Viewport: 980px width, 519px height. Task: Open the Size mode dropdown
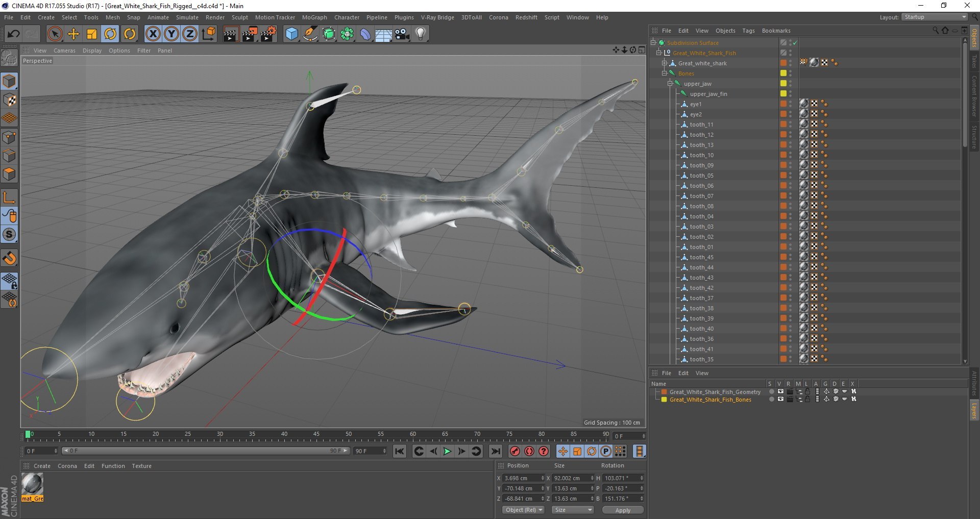pos(573,510)
